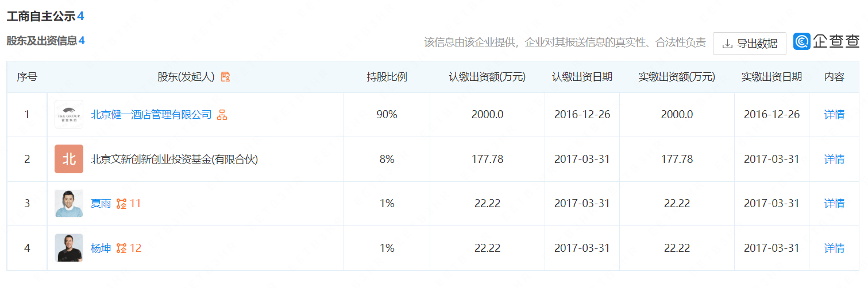Viewport: 868px width, 288px height.
Task: Click the relation icon next to 夏雨
Action: [x=121, y=204]
